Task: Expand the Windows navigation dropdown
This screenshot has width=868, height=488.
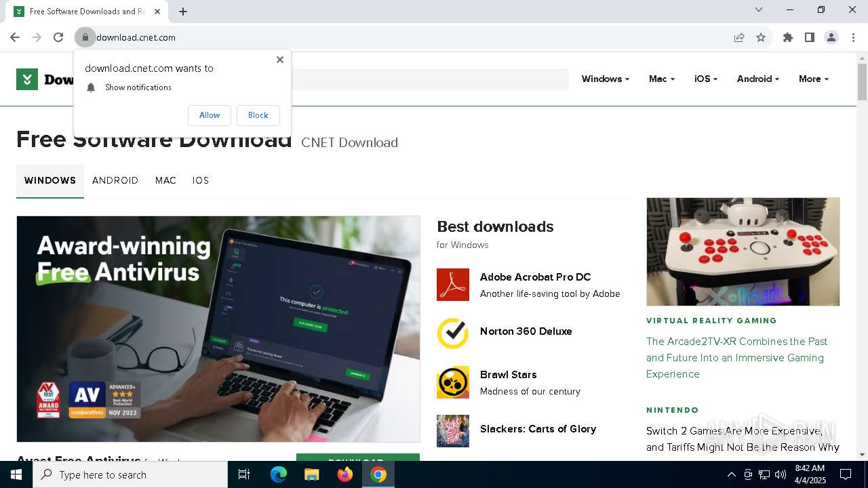Action: 606,79
